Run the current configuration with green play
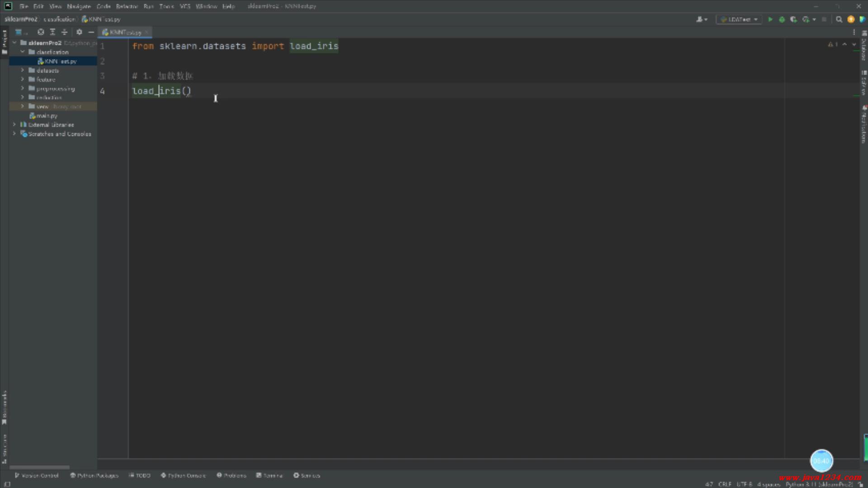The height and width of the screenshot is (488, 868). tap(770, 19)
